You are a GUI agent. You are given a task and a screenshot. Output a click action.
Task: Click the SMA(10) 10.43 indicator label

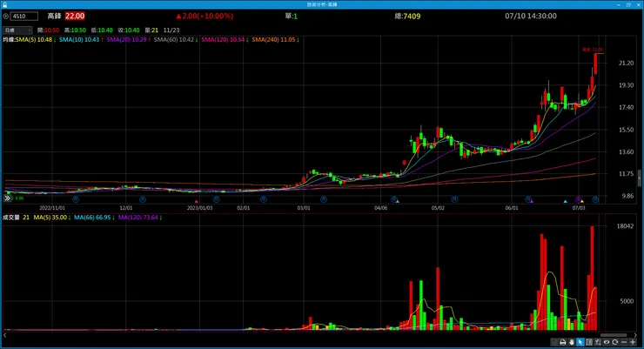tap(81, 40)
